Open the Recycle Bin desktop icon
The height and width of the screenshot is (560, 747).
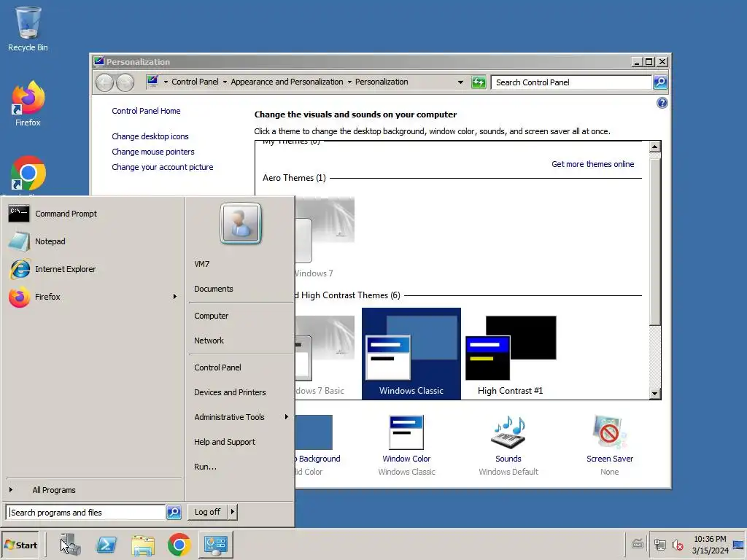[28, 28]
